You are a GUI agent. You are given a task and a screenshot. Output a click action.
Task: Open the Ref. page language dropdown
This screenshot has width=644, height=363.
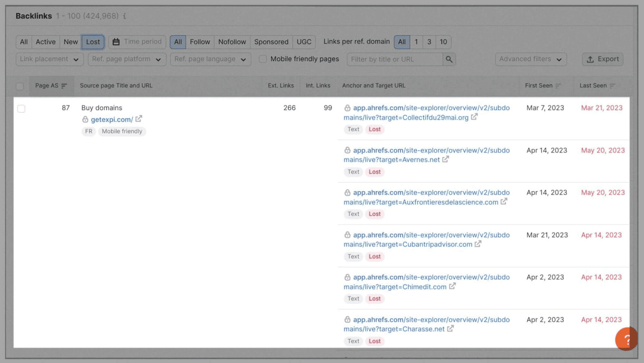(x=210, y=59)
